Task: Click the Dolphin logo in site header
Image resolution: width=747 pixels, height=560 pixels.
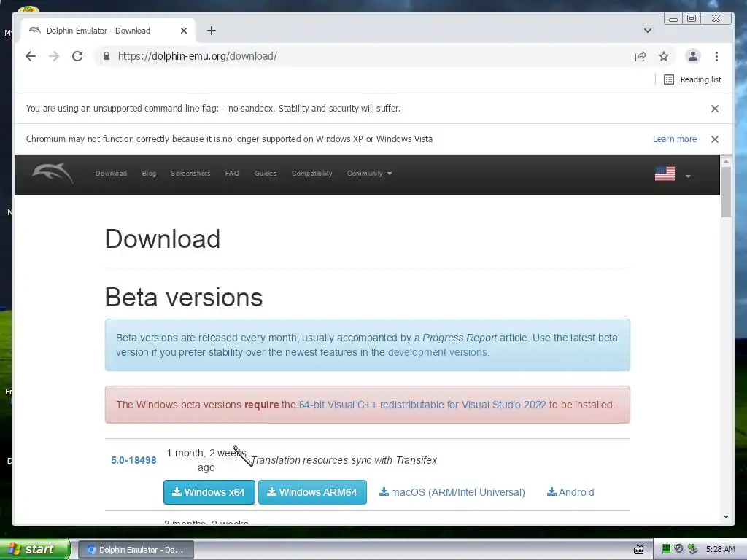Action: tap(53, 174)
